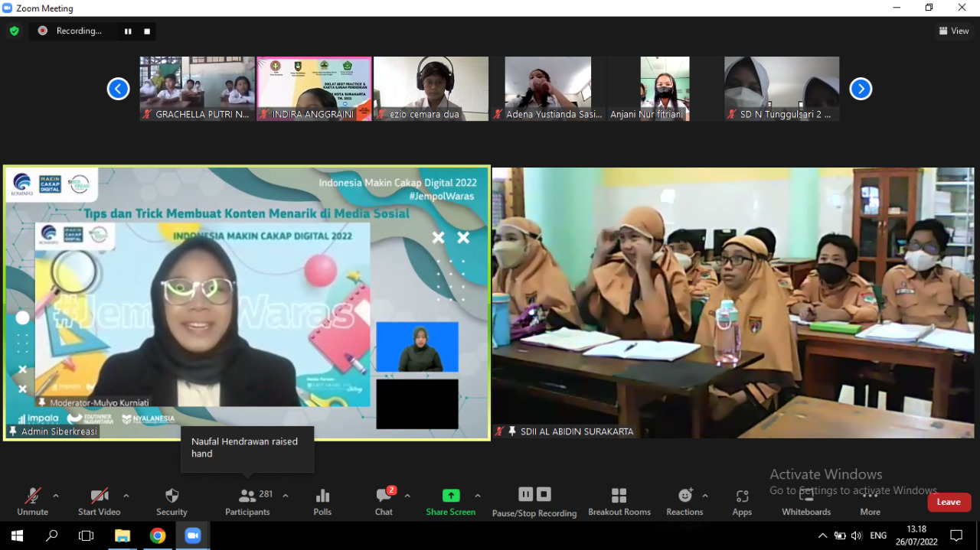Expand video options next to Start Video
Screen dimensions: 980x550
(x=126, y=496)
